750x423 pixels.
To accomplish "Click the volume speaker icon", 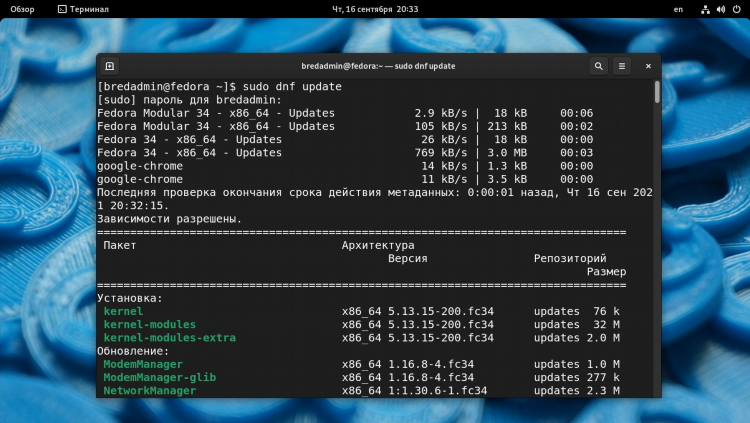I will 721,9.
